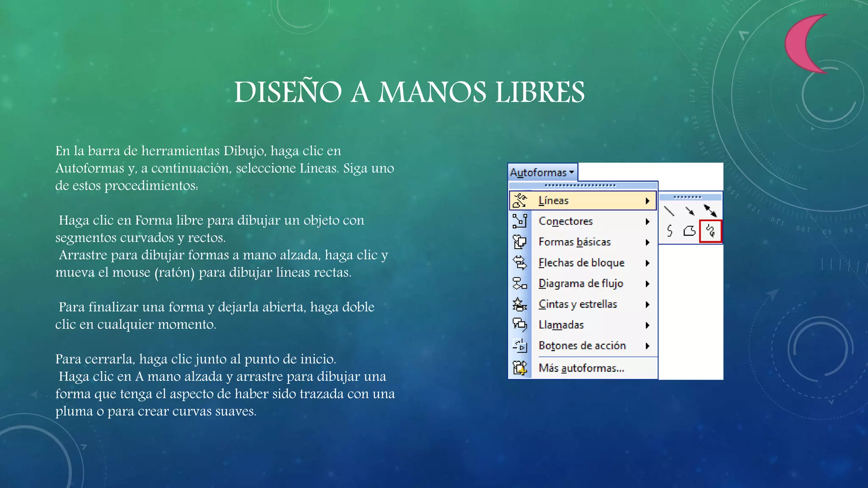Open Flechas de bloque submenu
Viewport: 868px width, 488px height.
(583, 263)
